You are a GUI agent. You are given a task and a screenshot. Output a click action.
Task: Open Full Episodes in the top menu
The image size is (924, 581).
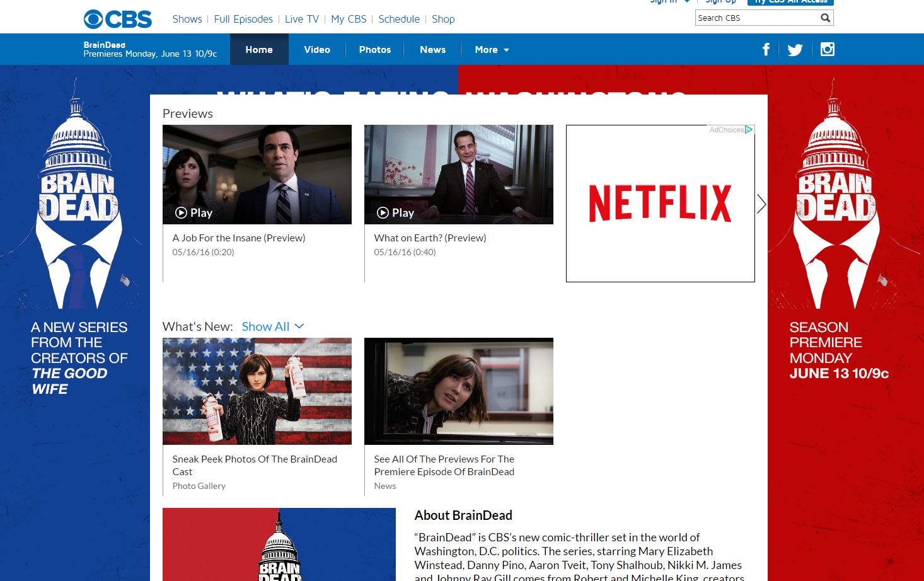243,19
